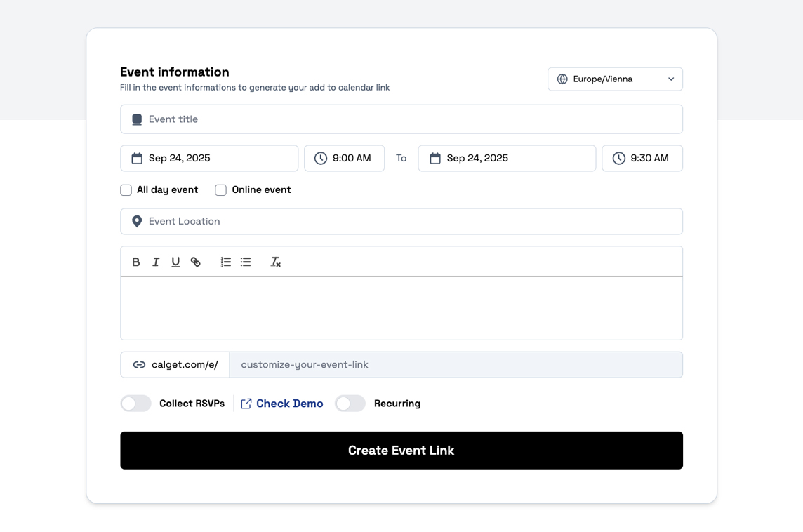Turn on the Recurring toggle
The width and height of the screenshot is (803, 532).
[350, 404]
